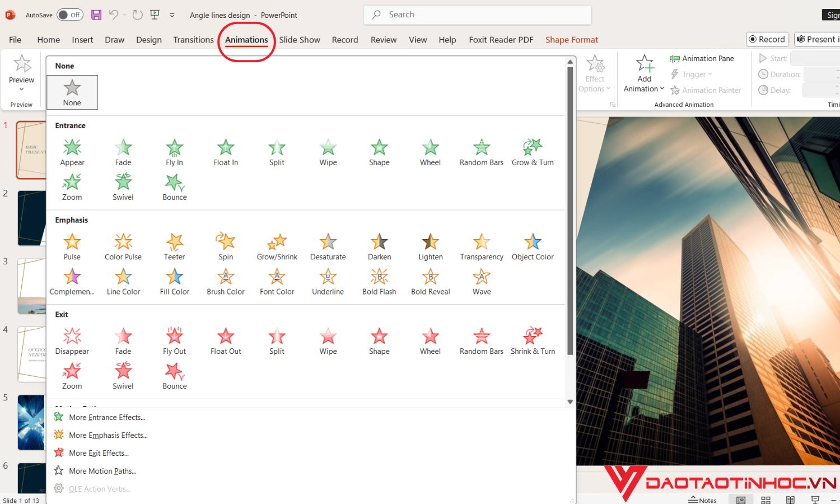Image resolution: width=840 pixels, height=504 pixels.
Task: Select the Teeter emphasis effect
Action: [174, 245]
